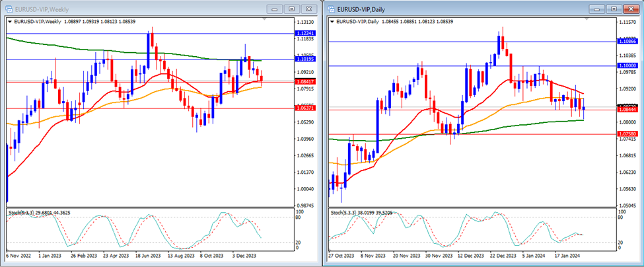Click the 8 Nov 2023 date on Daily axis
The height and width of the screenshot is (267, 644).
[373, 255]
